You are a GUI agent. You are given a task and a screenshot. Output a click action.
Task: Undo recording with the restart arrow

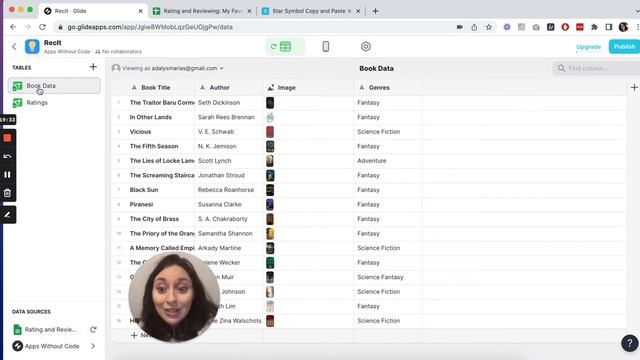click(7, 156)
